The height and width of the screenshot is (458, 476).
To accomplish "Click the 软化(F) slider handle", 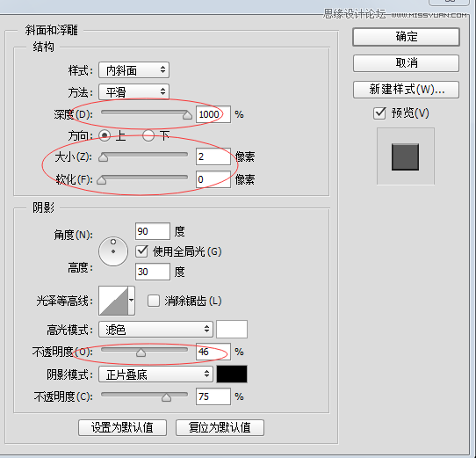I will click(x=101, y=180).
